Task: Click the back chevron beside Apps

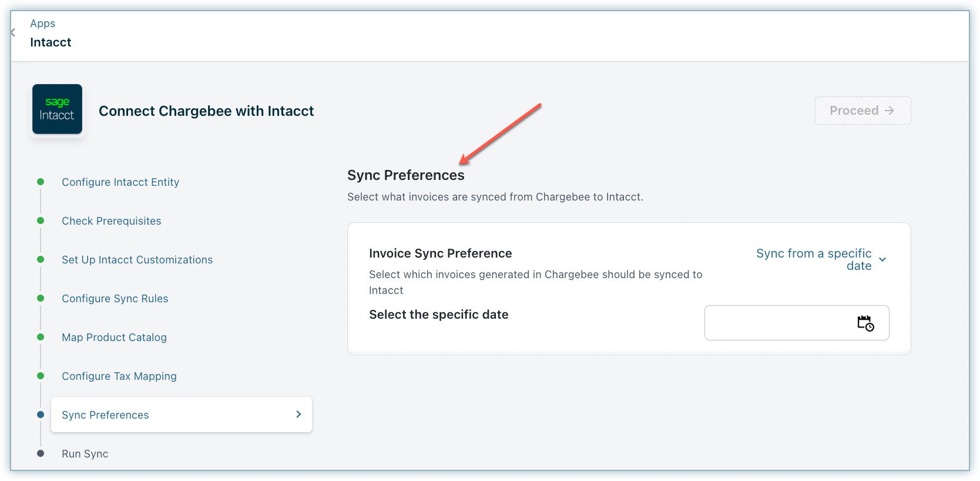Action: pos(13,32)
